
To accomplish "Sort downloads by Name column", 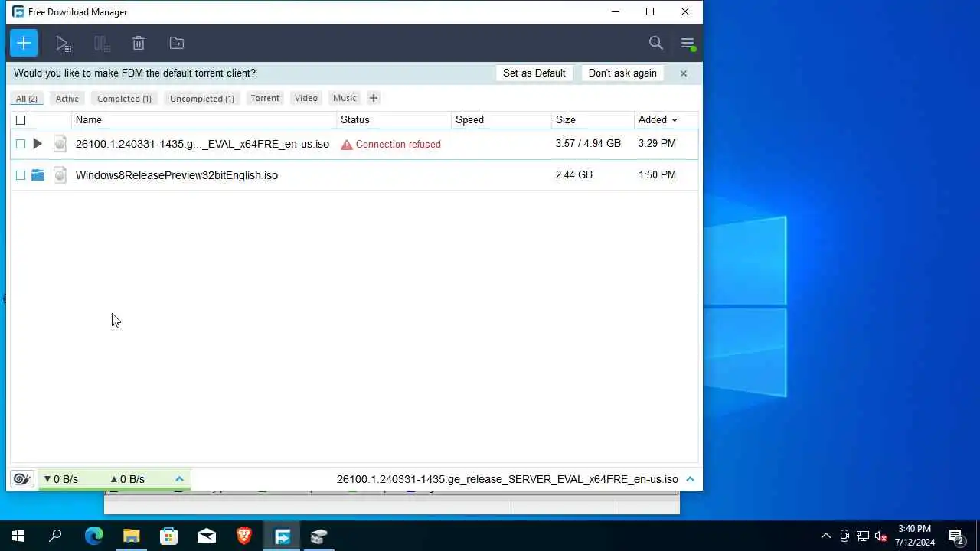I will (89, 120).
